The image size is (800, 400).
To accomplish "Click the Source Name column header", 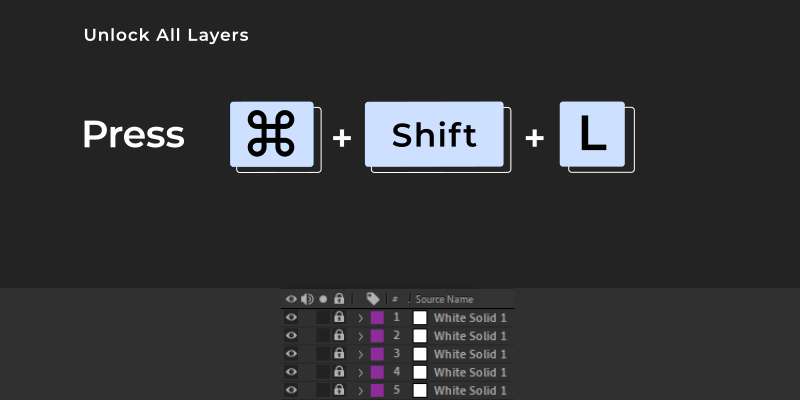I will click(444, 299).
